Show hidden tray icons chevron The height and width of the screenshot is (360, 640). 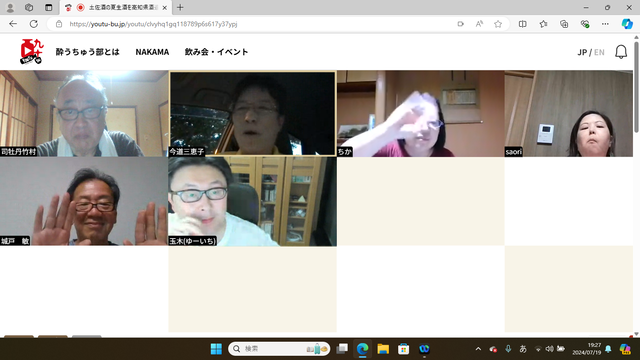(478, 349)
